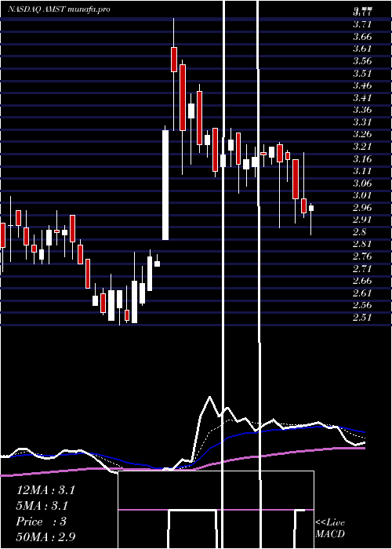Select the 3.06 price level label
This screenshot has width=392, height=549.
[x=362, y=184]
